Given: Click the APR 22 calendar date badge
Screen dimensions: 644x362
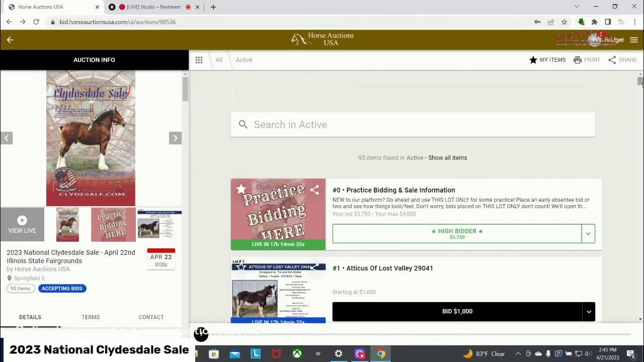Looking at the screenshot, I should tap(161, 259).
